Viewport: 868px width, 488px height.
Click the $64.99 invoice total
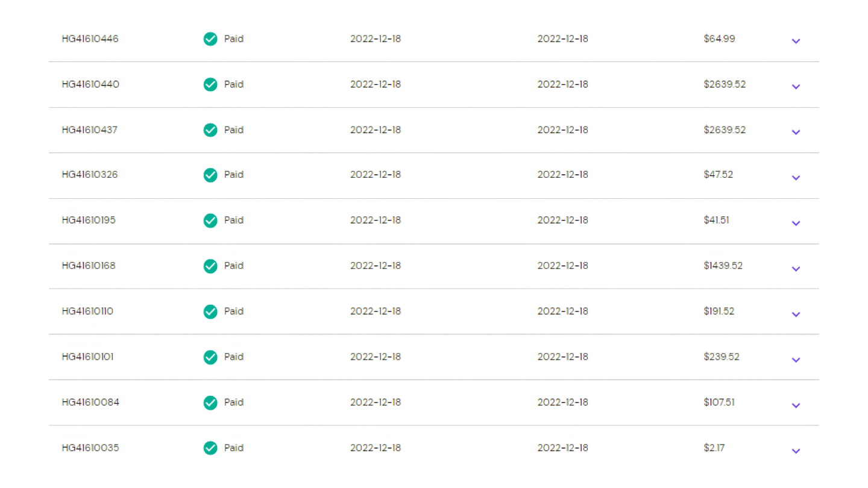click(x=719, y=39)
